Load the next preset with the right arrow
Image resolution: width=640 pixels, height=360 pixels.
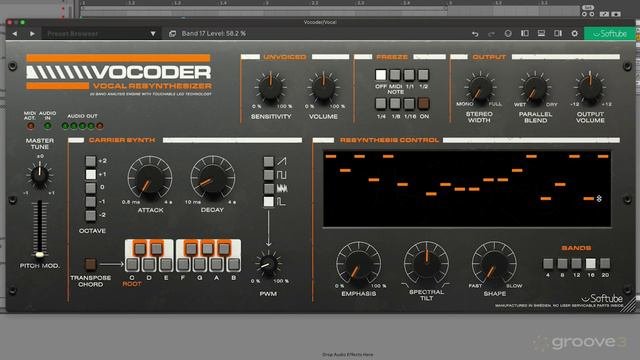point(32,33)
